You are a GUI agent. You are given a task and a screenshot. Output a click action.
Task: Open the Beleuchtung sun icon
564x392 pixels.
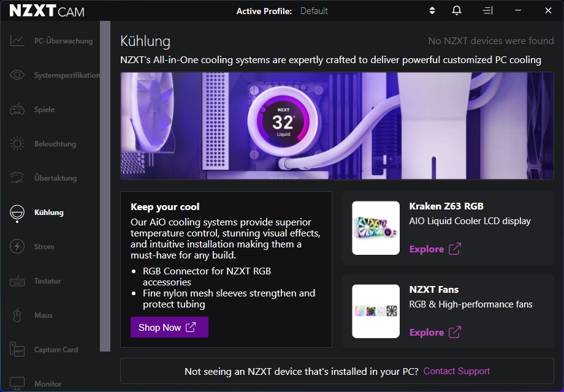(17, 144)
